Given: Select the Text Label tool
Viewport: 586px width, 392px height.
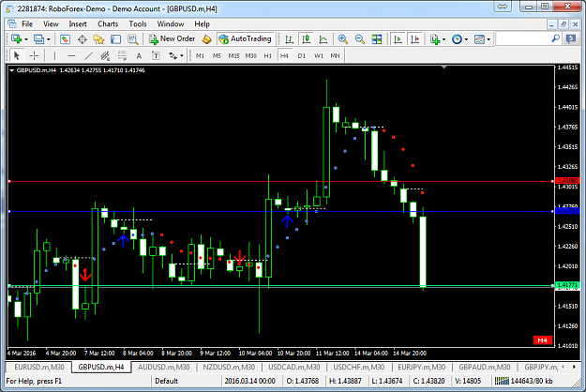Looking at the screenshot, I should (x=156, y=55).
